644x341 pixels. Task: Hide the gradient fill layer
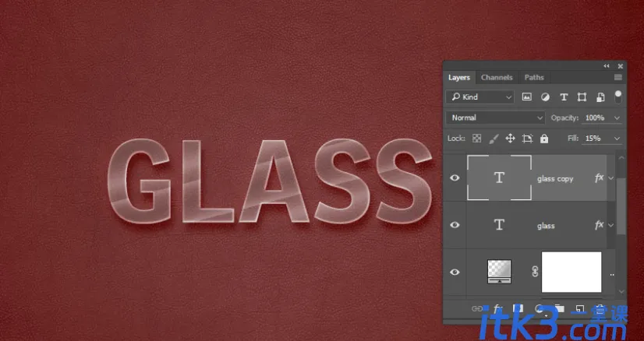point(455,272)
